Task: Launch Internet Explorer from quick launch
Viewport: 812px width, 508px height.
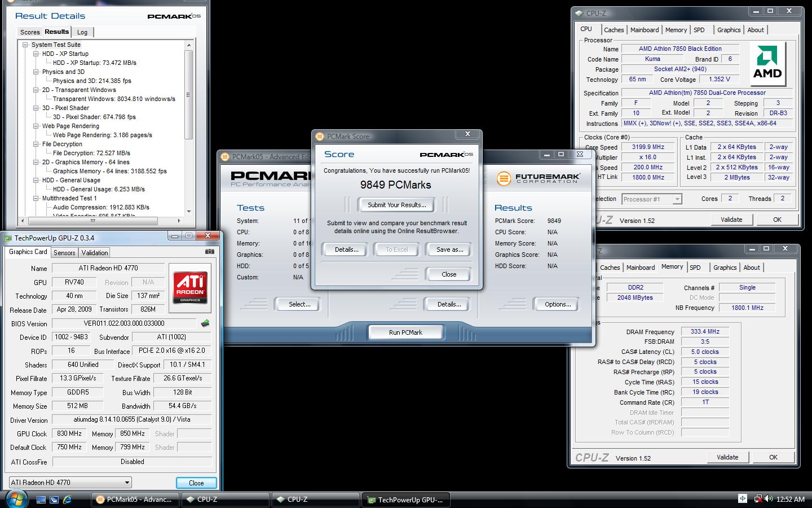Action: tap(67, 500)
